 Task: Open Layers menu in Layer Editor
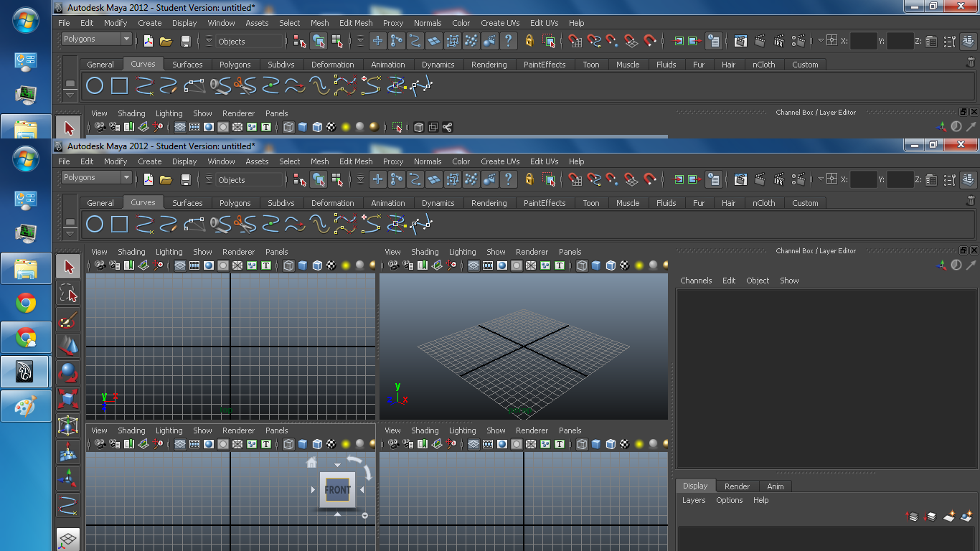pyautogui.click(x=694, y=500)
